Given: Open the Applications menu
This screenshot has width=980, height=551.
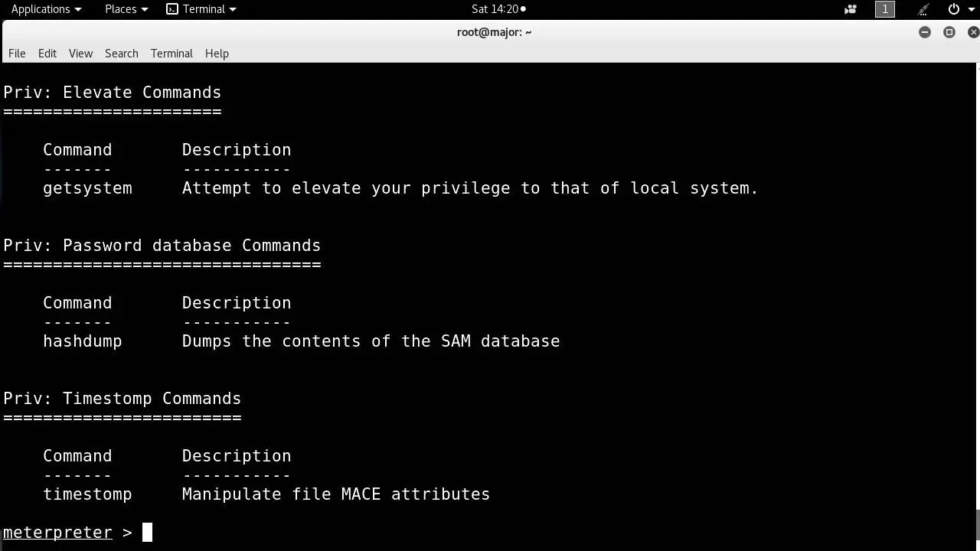Looking at the screenshot, I should click(46, 9).
